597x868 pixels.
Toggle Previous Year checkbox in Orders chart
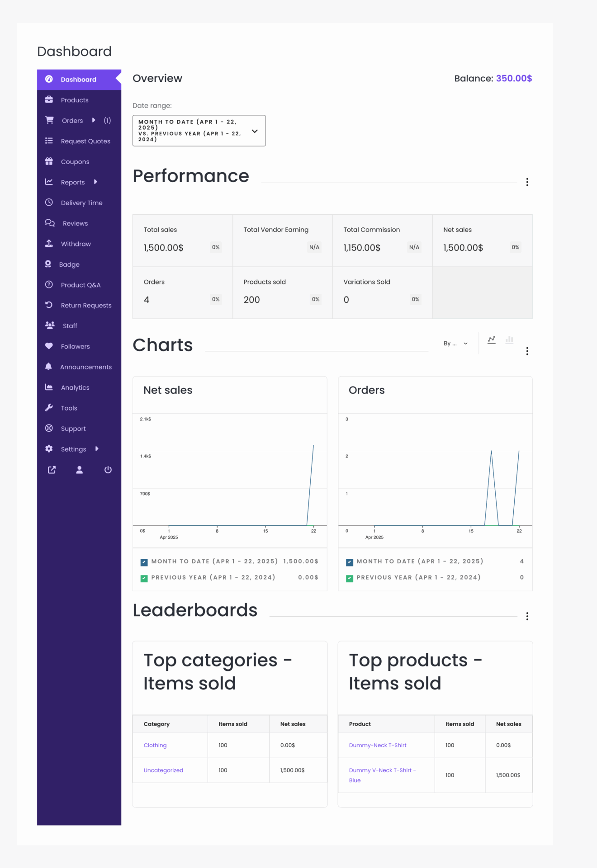click(350, 578)
